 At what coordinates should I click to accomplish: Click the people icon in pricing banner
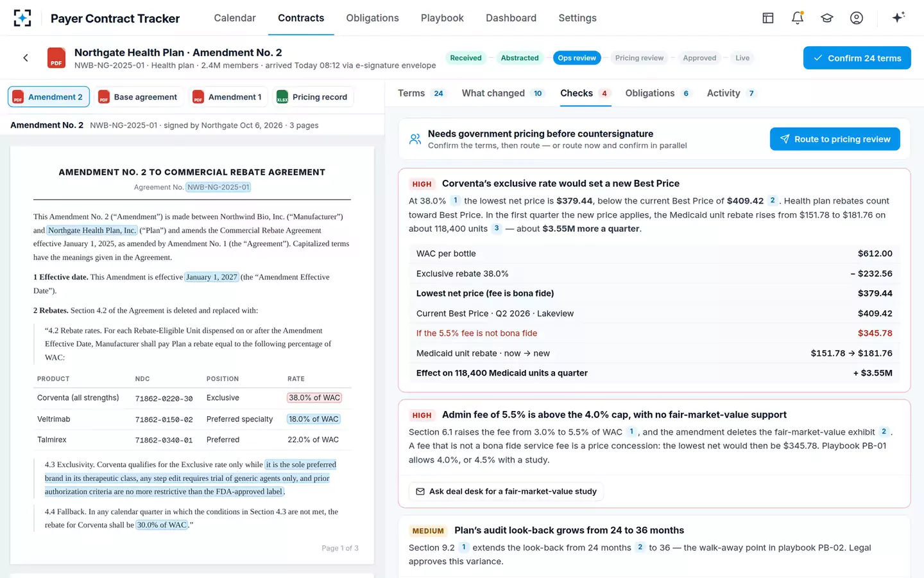(x=415, y=139)
